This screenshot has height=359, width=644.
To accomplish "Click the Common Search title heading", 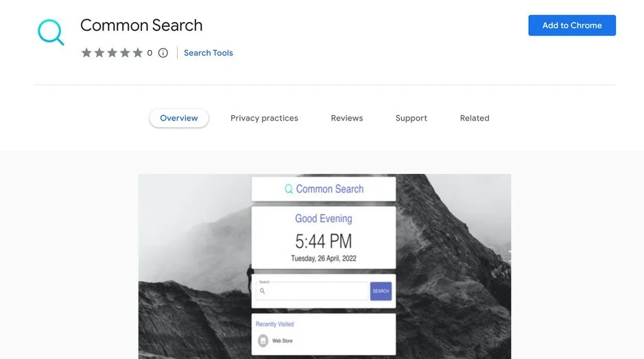I will [141, 25].
